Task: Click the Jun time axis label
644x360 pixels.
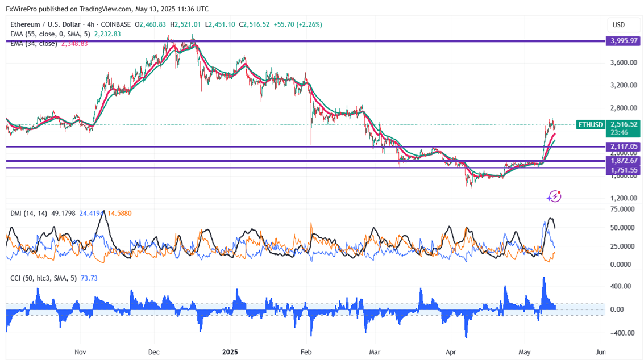Action: point(600,352)
